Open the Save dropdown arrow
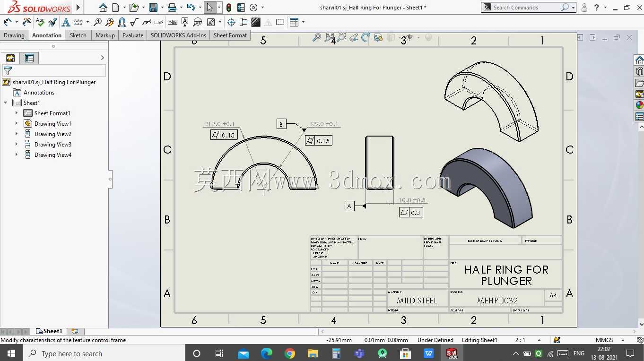 pyautogui.click(x=161, y=7)
